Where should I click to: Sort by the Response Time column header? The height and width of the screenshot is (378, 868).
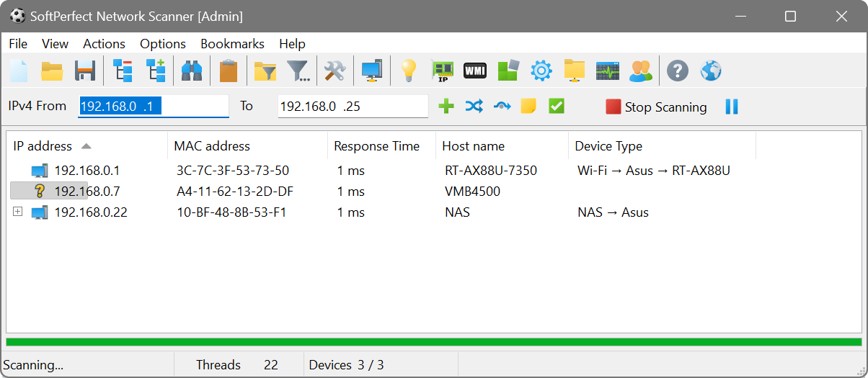(381, 146)
